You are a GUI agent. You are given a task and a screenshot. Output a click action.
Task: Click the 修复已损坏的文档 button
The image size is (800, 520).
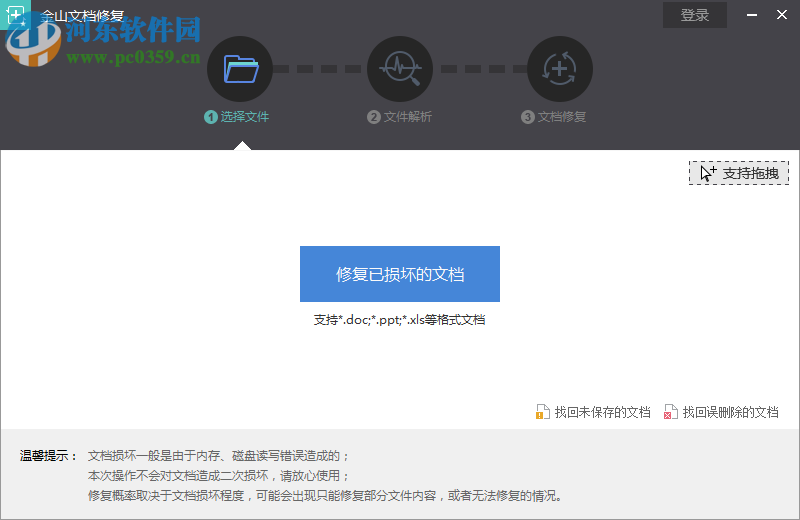click(x=399, y=274)
